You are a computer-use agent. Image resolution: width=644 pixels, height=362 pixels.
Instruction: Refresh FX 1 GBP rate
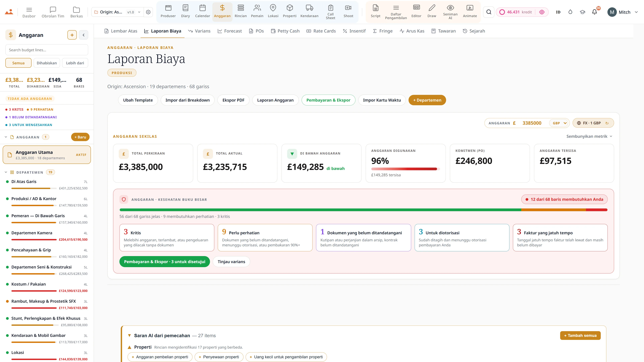click(x=607, y=123)
